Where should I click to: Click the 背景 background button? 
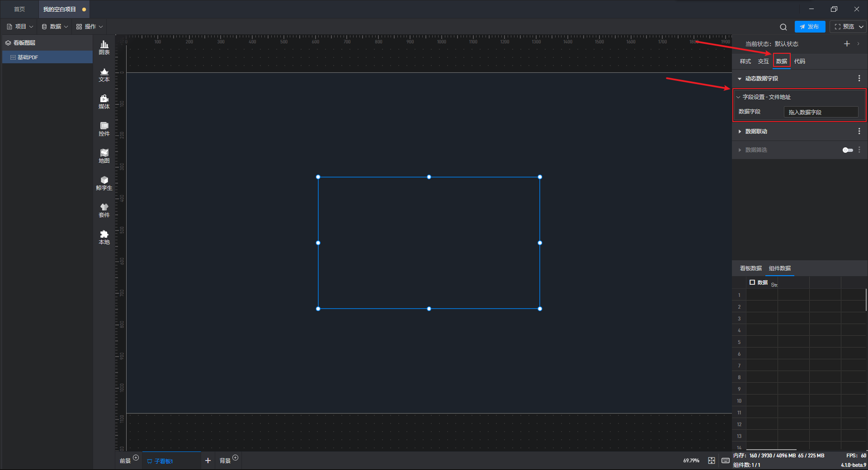click(x=225, y=461)
